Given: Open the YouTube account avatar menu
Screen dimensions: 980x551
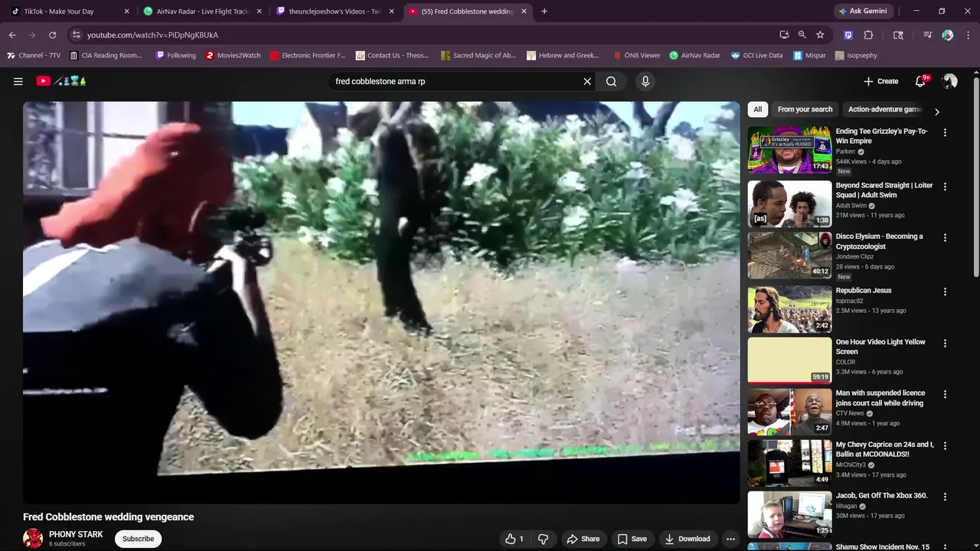Looking at the screenshot, I should 949,81.
